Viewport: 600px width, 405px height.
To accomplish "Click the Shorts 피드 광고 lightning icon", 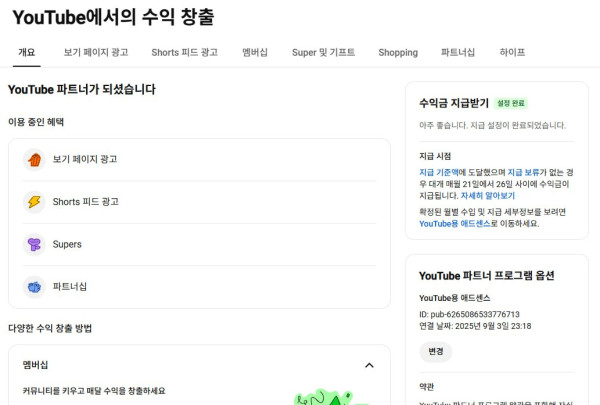I will click(34, 202).
